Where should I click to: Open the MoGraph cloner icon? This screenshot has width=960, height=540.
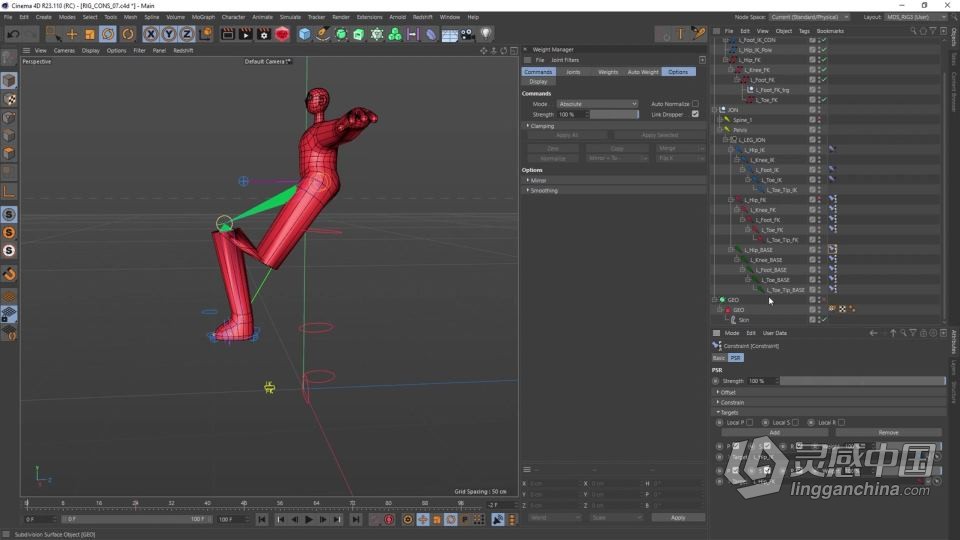pyautogui.click(x=395, y=34)
